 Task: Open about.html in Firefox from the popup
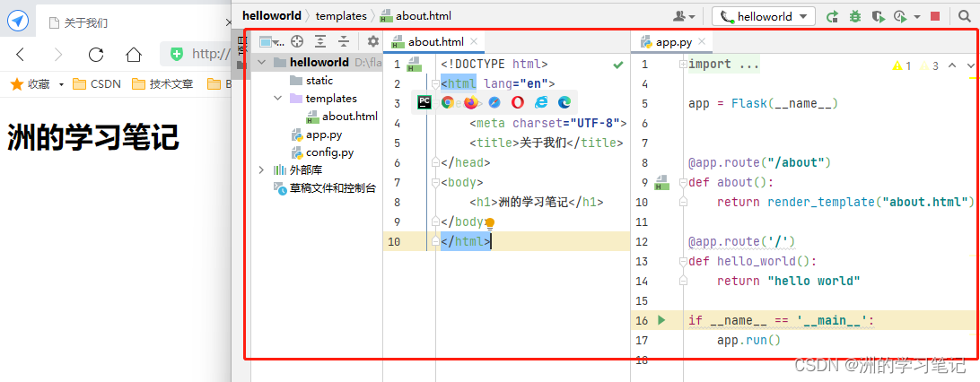coord(470,102)
